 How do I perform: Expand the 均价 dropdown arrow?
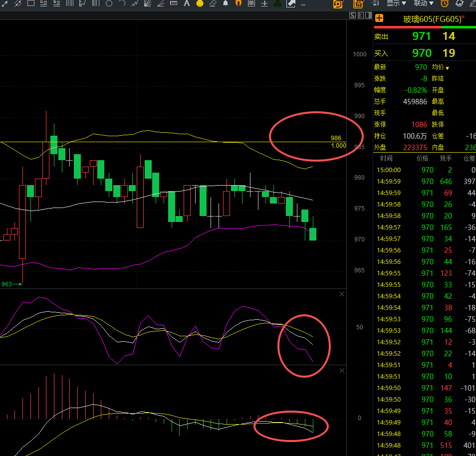(447, 68)
